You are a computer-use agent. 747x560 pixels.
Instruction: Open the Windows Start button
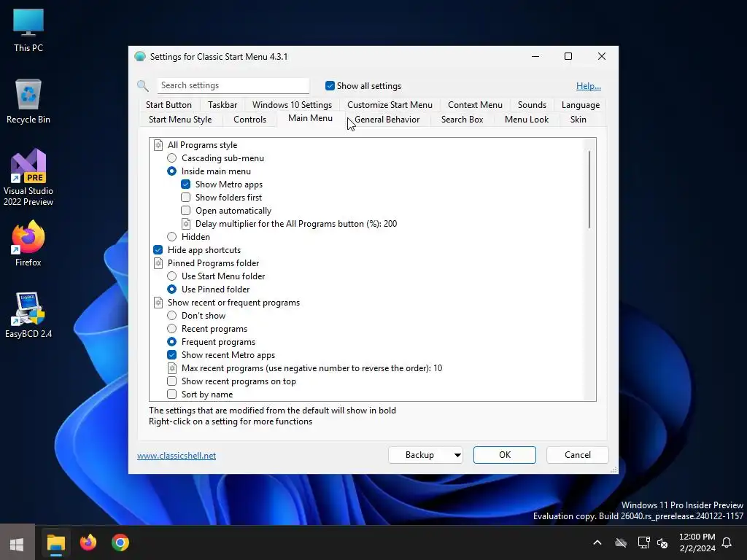point(18,543)
